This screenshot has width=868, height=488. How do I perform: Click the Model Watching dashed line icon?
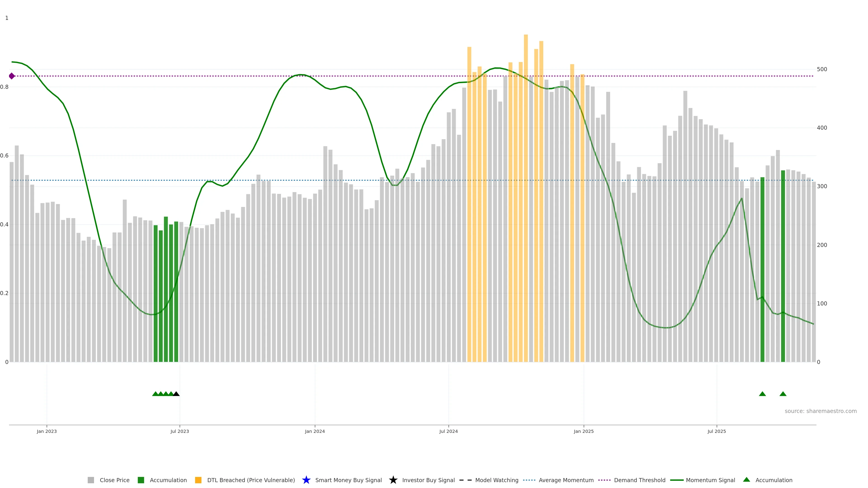point(465,480)
